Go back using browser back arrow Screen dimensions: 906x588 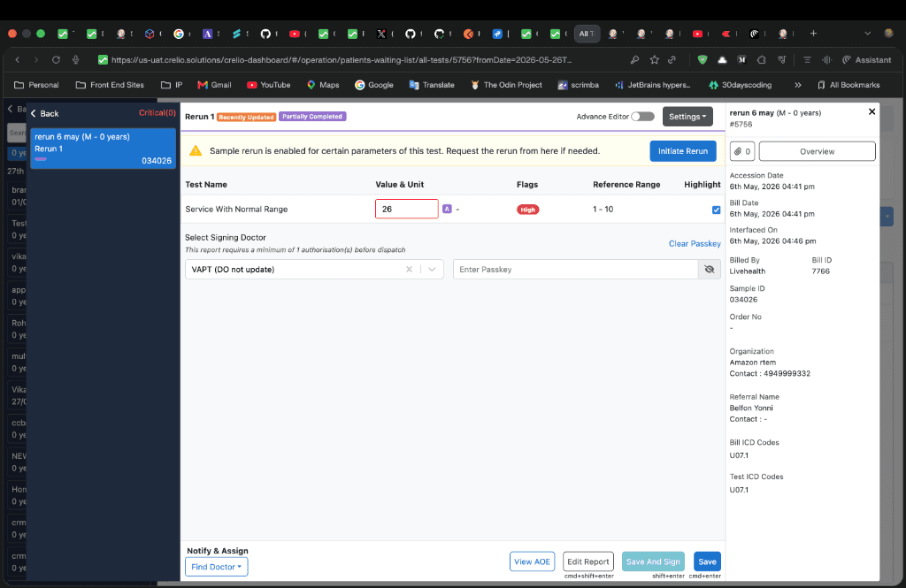(18, 59)
